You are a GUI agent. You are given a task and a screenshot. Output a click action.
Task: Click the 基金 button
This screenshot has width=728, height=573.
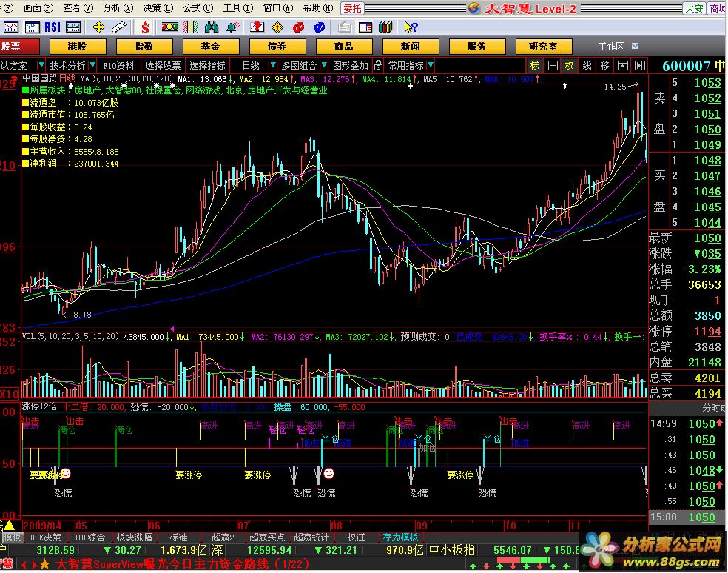[x=211, y=47]
